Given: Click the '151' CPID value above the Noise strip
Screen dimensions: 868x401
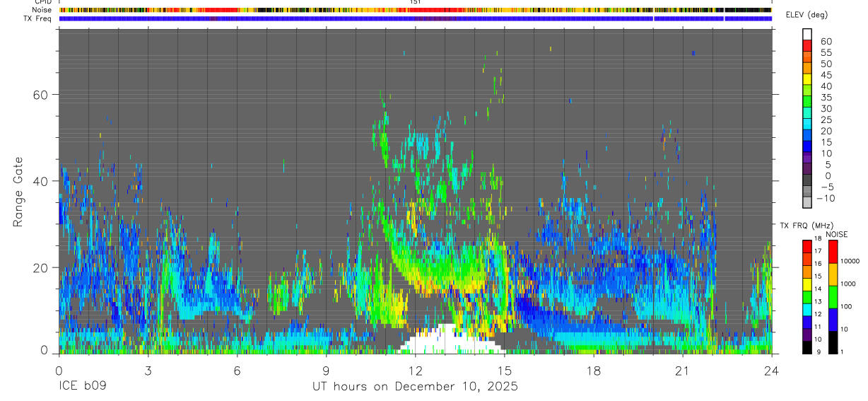Looking at the screenshot, I should (415, 2).
